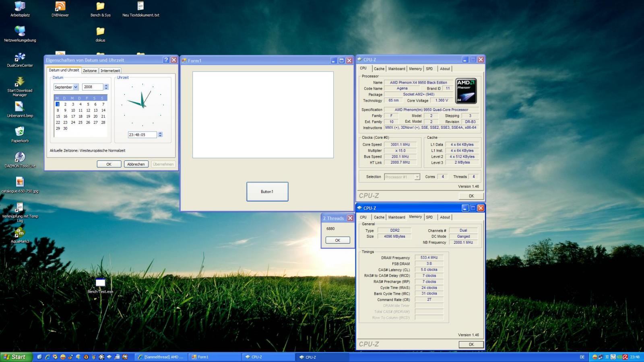Click Abbrechen in date dialog
The image size is (644, 362).
click(136, 164)
